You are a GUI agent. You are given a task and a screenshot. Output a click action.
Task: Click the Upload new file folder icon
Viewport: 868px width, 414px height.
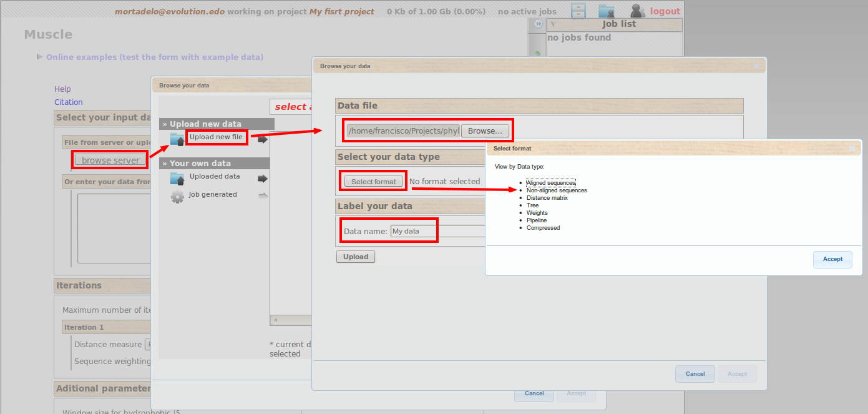tap(177, 139)
